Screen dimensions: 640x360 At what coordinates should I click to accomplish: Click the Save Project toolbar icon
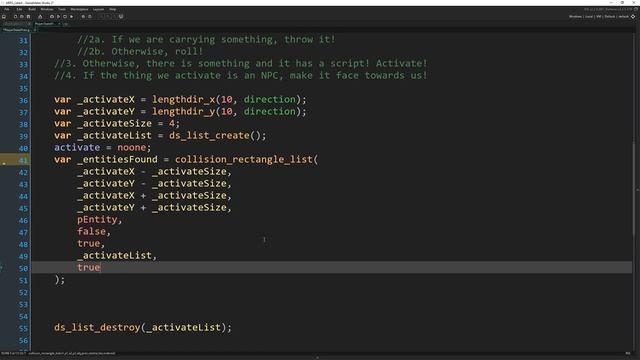click(x=28, y=17)
